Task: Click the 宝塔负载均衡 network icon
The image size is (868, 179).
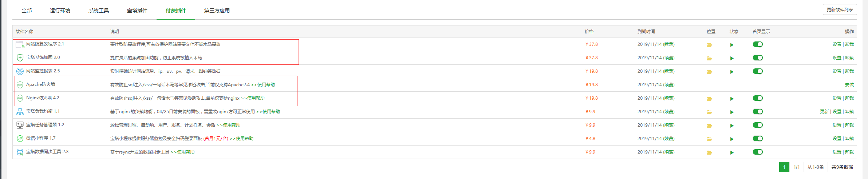Action: [x=20, y=112]
